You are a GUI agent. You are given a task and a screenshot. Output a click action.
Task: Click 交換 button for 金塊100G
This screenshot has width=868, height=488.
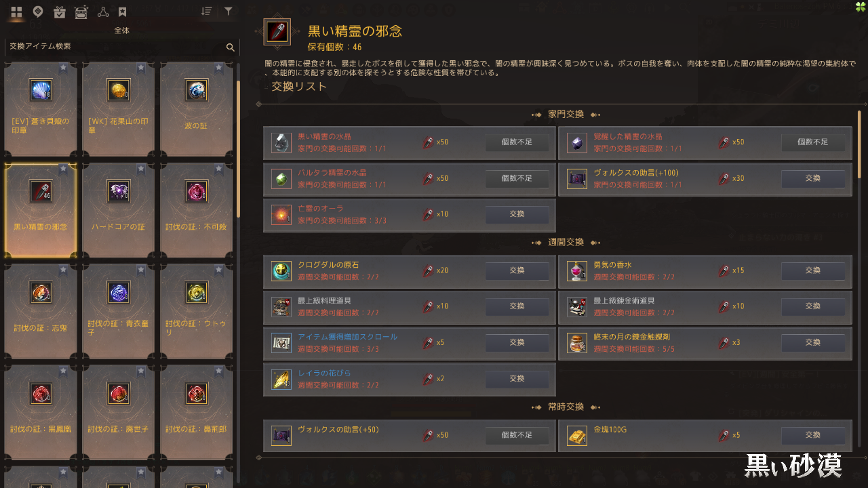tap(812, 435)
